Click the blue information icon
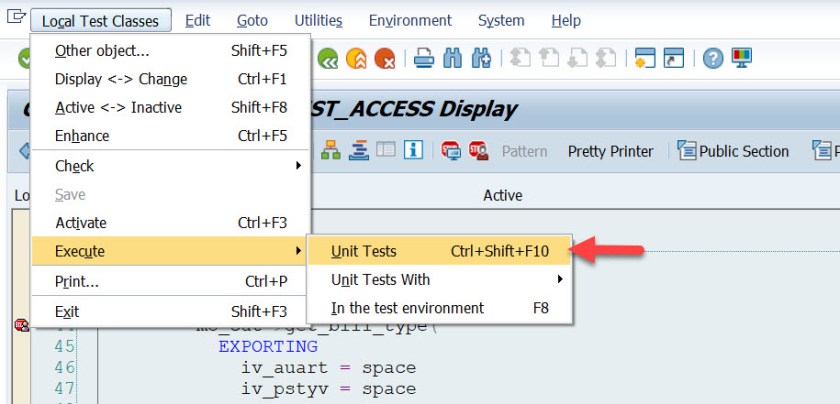 pos(413,151)
